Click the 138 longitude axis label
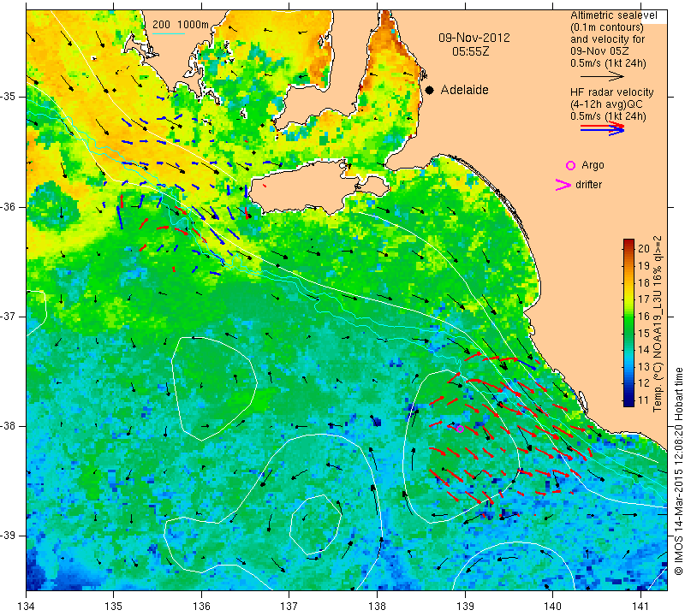This screenshot has width=685, height=616. point(377,607)
